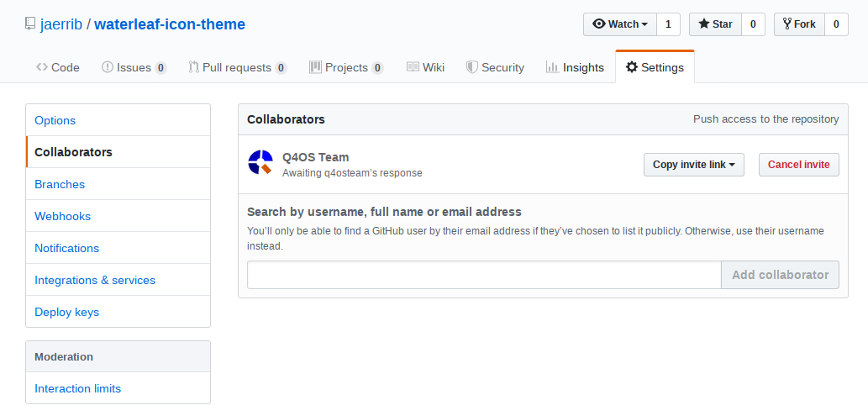Click the pull request icon on its tab
This screenshot has width=868, height=416.
194,67
